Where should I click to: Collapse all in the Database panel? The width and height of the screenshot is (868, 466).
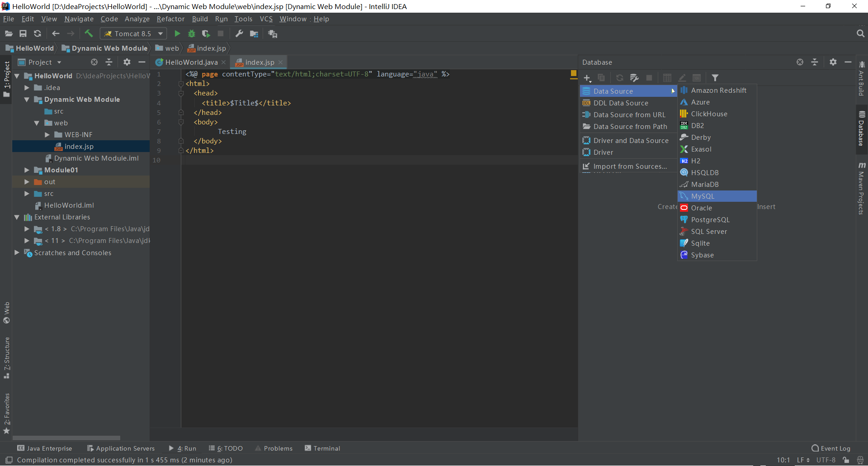point(815,62)
